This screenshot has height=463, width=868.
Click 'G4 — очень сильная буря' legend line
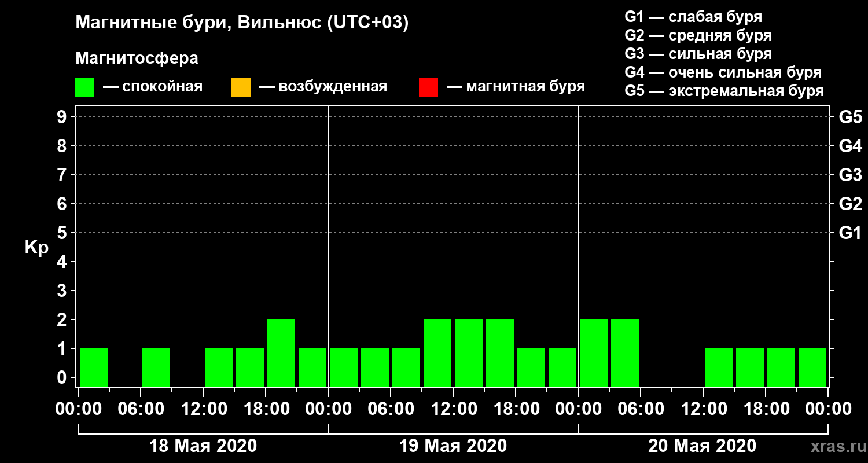click(x=723, y=72)
